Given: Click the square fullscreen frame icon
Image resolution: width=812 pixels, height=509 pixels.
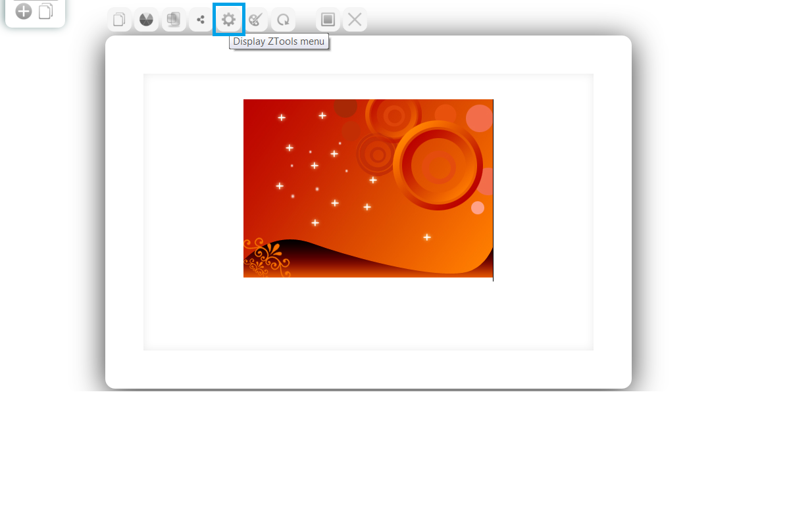Looking at the screenshot, I should click(x=328, y=20).
